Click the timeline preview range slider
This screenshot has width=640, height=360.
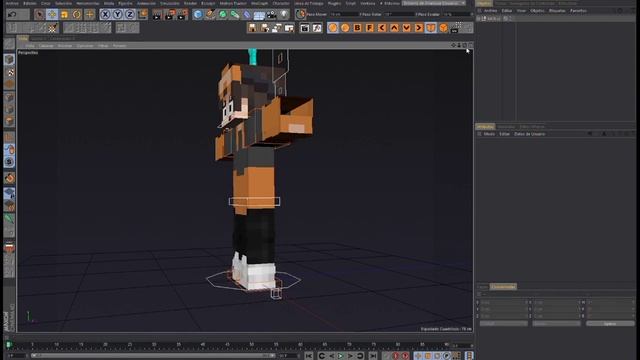click(x=153, y=356)
